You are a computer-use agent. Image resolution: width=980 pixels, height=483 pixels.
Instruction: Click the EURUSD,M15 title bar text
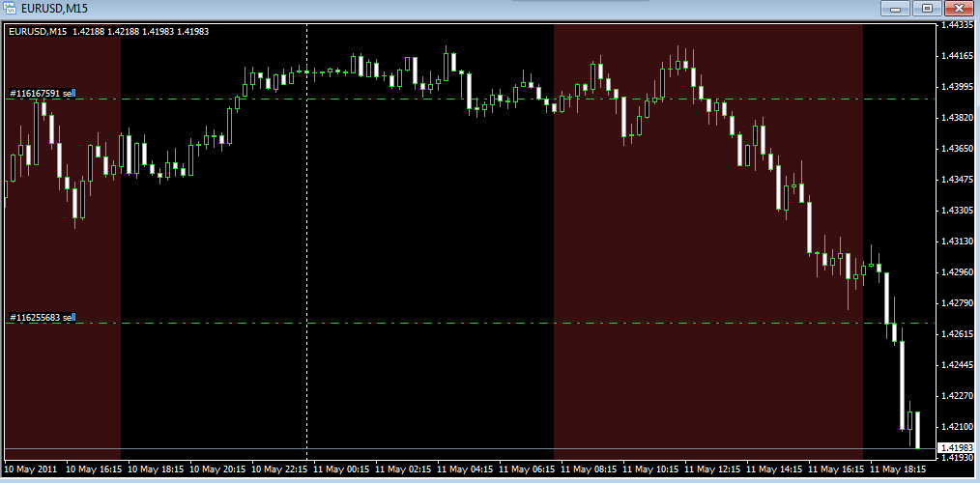(53, 10)
